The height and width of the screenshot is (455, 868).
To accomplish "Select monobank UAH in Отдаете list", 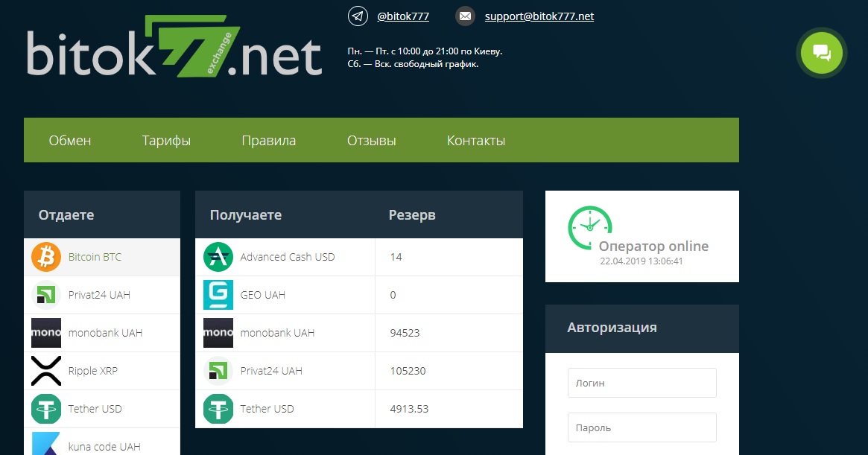I will click(x=102, y=333).
